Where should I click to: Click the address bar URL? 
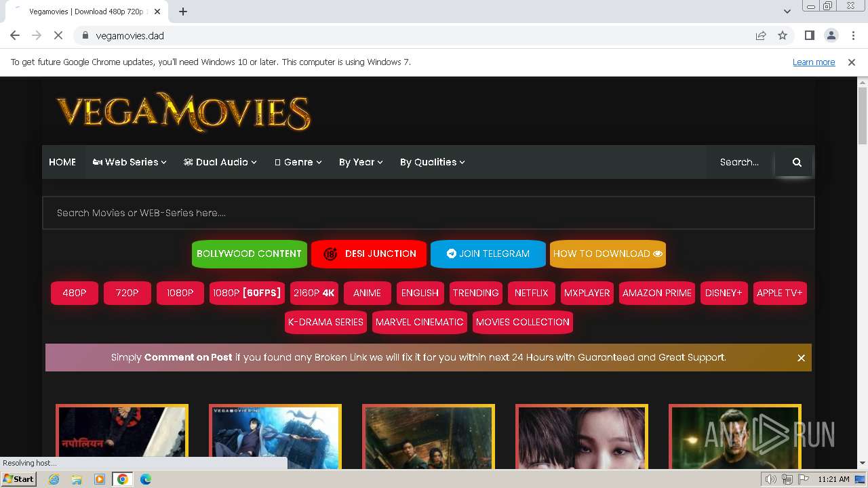pos(130,35)
